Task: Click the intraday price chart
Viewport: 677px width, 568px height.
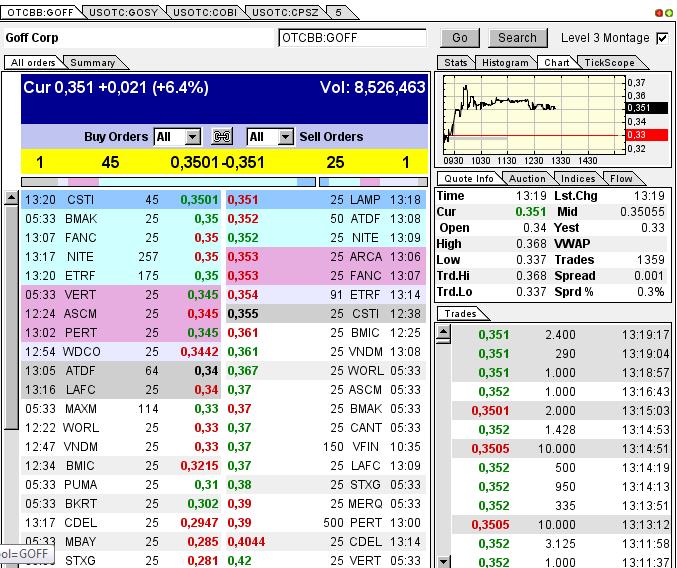Action: point(534,114)
